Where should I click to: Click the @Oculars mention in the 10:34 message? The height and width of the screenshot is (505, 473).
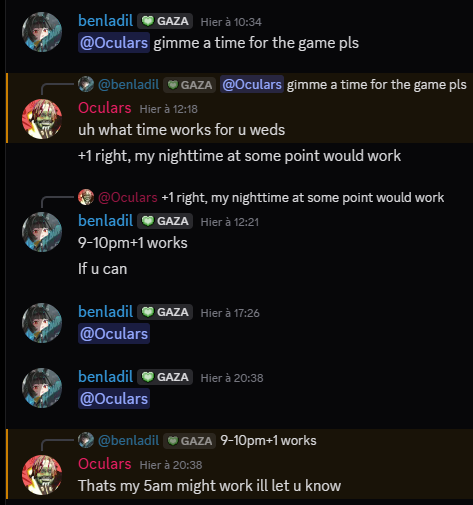pos(114,43)
